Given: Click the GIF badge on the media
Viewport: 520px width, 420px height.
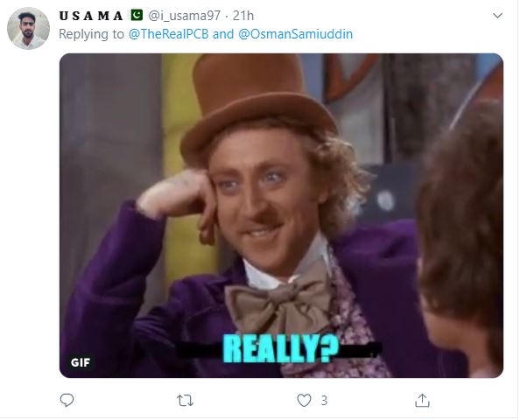Looking at the screenshot, I should point(81,362).
